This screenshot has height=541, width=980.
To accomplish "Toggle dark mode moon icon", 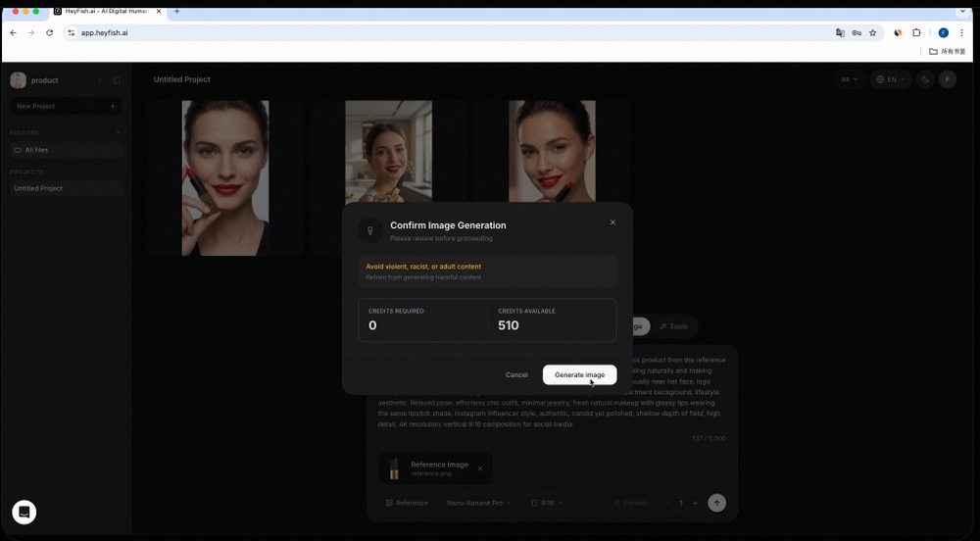I will (x=925, y=79).
